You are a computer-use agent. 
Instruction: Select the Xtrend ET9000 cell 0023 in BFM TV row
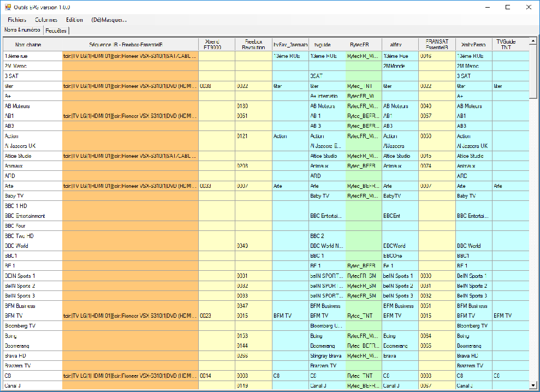pos(217,316)
